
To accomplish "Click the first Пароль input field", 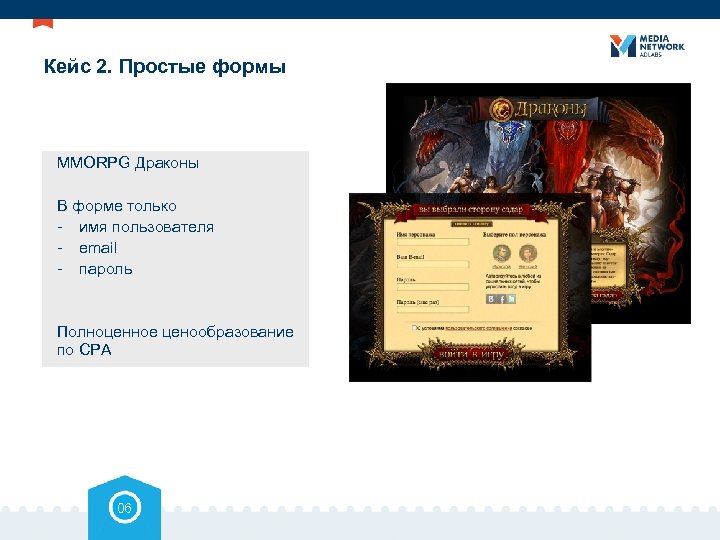I will [433, 287].
